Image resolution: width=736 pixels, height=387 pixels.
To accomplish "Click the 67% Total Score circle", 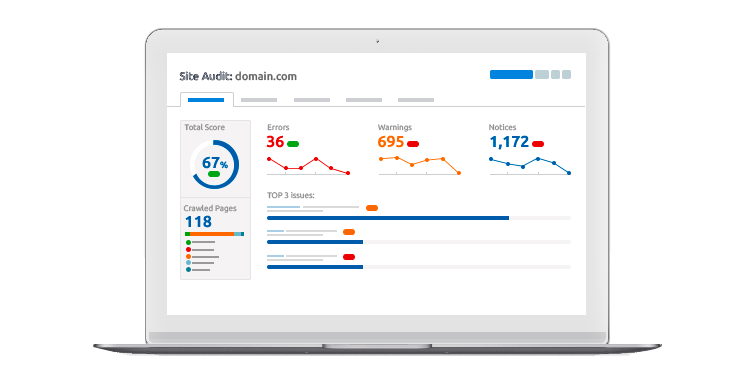I will 215,164.
